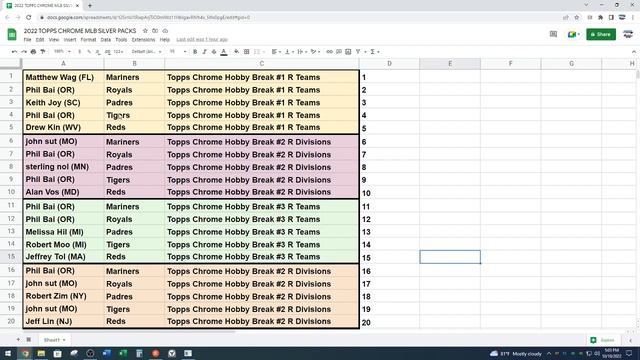Screen dimensions: 640x360
Task: Open a new Chrome tab
Action: pyautogui.click(x=90, y=5)
